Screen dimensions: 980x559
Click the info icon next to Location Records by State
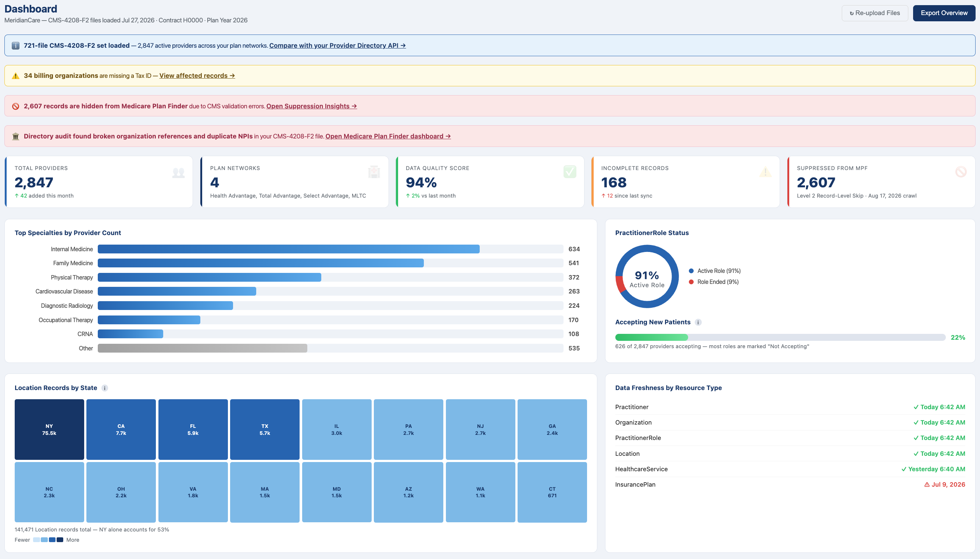pyautogui.click(x=104, y=388)
